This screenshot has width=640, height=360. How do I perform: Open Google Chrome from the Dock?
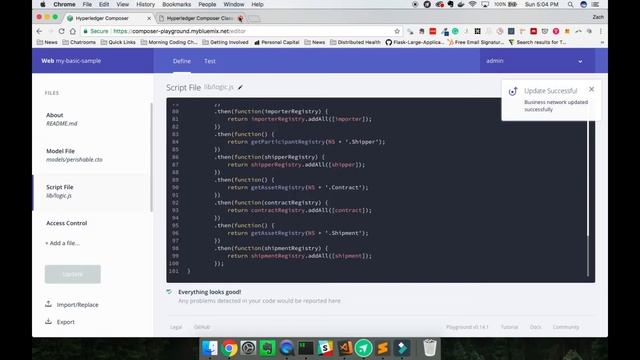click(x=229, y=348)
